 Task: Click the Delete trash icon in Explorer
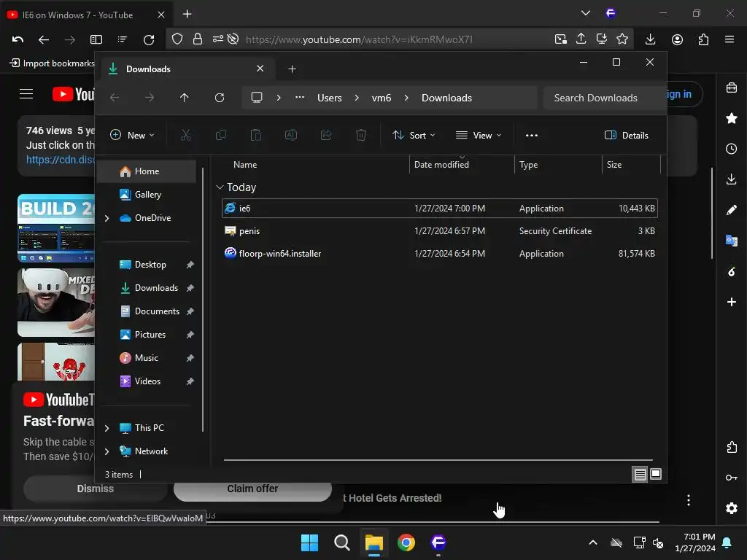(361, 135)
